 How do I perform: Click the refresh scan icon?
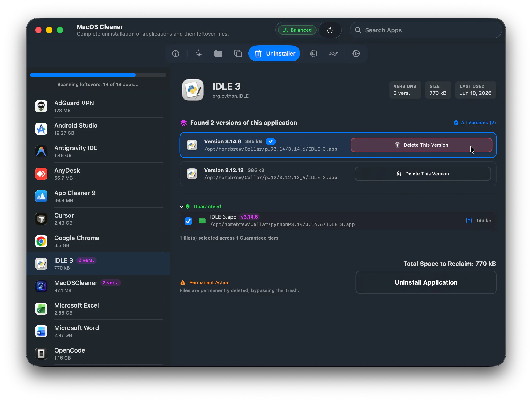click(x=330, y=30)
